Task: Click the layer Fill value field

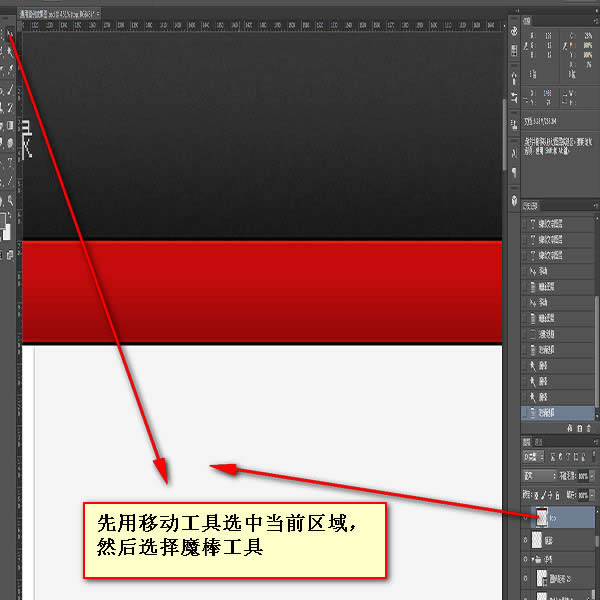Action: [583, 496]
